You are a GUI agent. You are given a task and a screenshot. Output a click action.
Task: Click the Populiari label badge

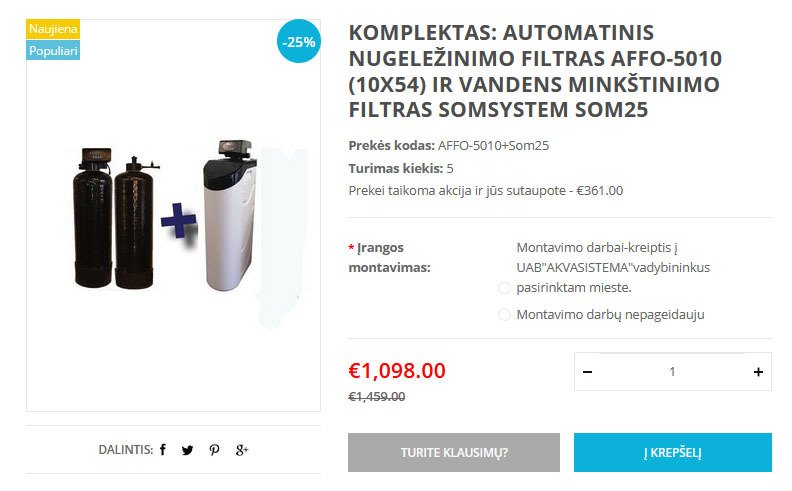pyautogui.click(x=53, y=51)
